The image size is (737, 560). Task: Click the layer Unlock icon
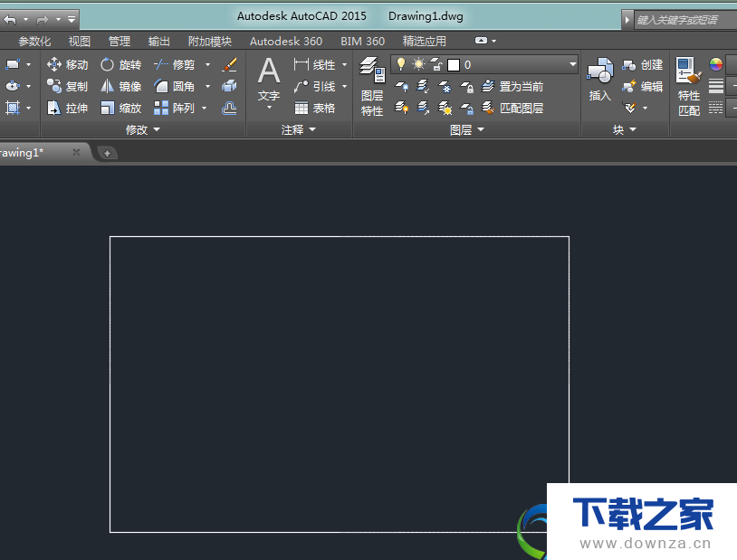point(466,108)
